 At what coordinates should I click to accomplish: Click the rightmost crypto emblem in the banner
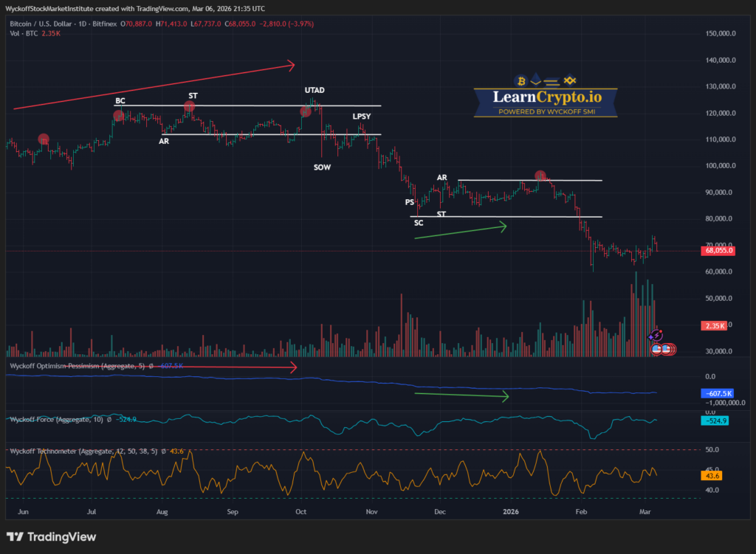pos(570,80)
